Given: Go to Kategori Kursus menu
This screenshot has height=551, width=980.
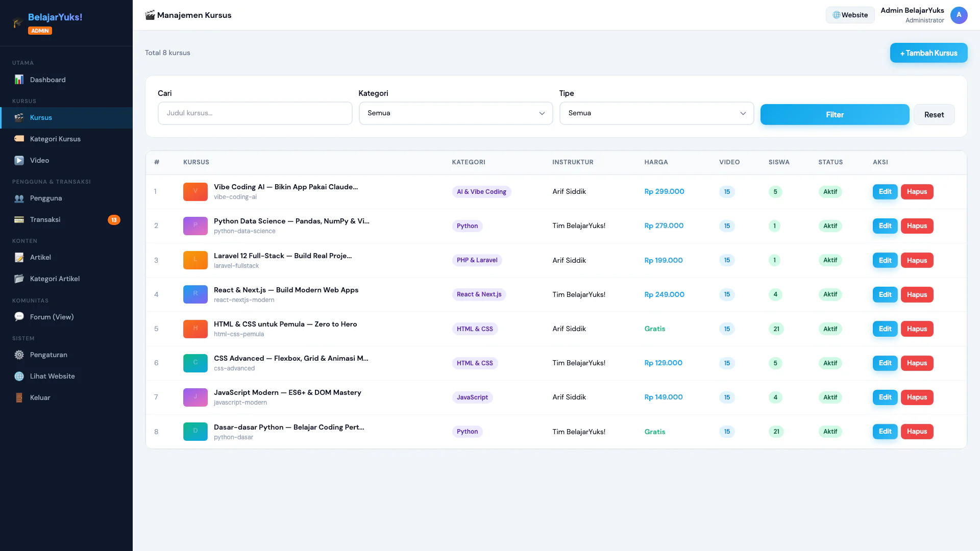Looking at the screenshot, I should 66,139.
